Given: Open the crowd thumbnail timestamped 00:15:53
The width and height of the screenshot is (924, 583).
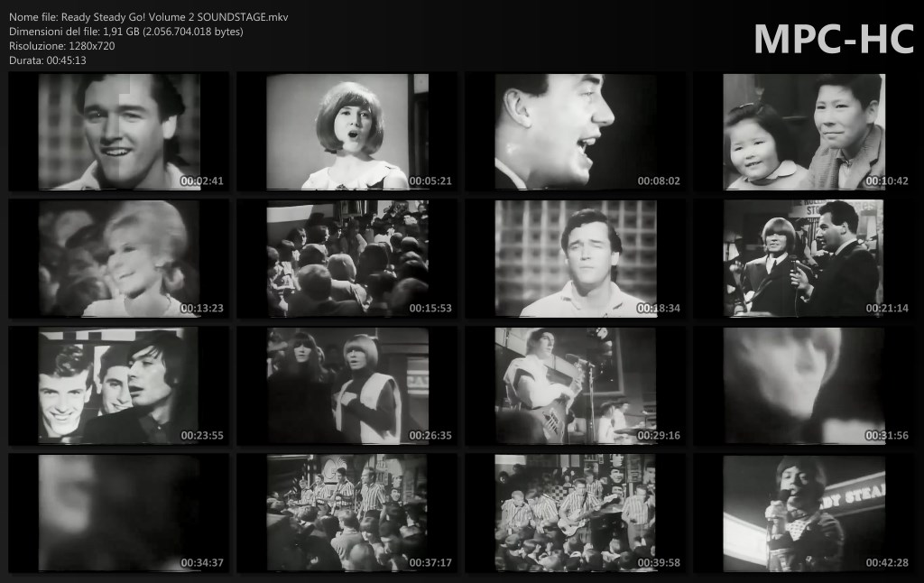Looking at the screenshot, I should tap(347, 259).
